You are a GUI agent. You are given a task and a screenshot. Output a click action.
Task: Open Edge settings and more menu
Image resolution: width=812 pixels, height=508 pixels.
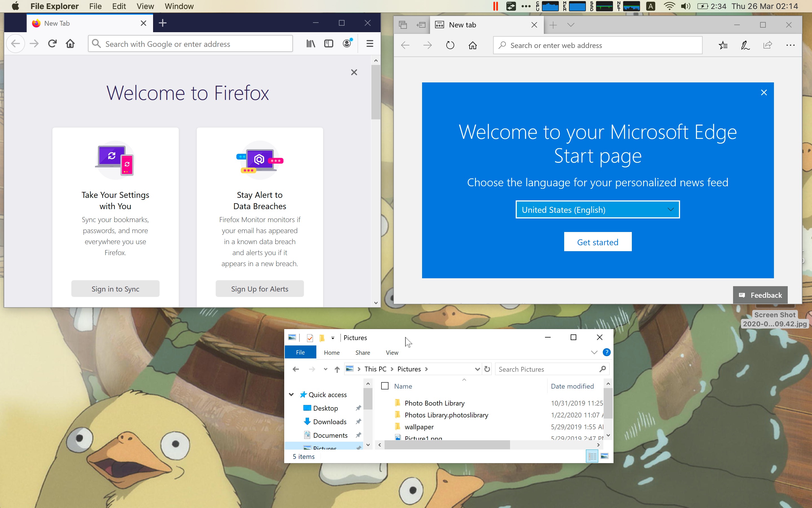790,45
